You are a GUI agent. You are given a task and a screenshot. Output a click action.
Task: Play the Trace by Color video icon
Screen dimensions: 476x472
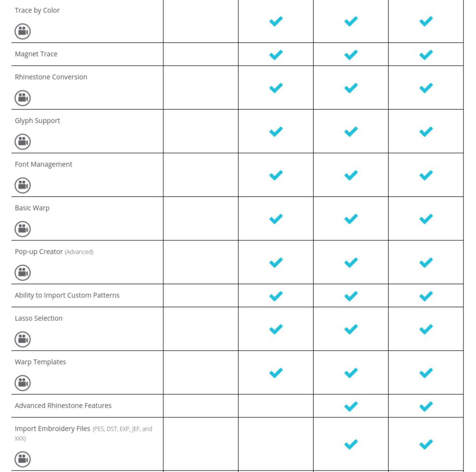(x=22, y=31)
